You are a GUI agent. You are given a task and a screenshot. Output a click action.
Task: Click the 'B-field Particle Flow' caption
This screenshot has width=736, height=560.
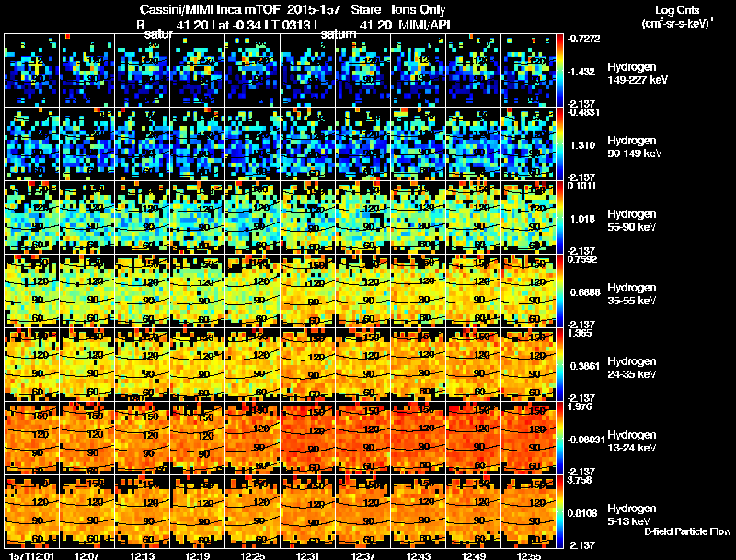[x=687, y=531]
